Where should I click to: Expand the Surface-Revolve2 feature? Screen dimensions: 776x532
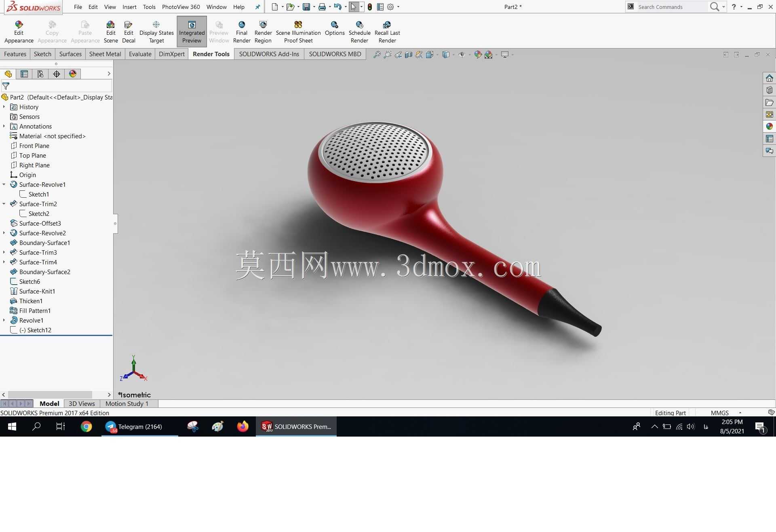click(4, 233)
